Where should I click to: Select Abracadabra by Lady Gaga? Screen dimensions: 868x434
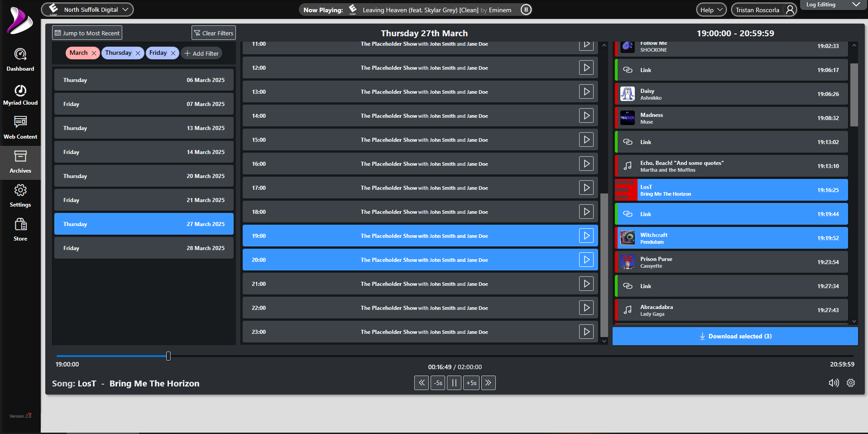point(731,310)
